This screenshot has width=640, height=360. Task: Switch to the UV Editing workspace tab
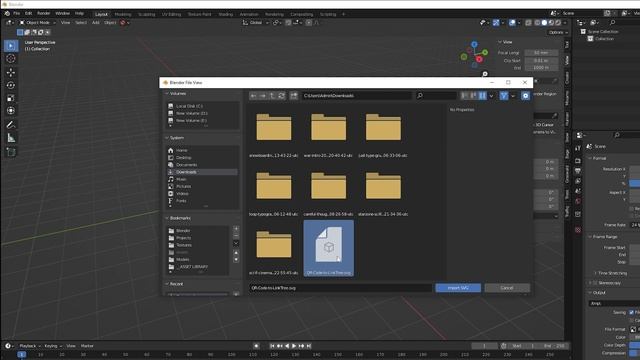click(x=171, y=14)
